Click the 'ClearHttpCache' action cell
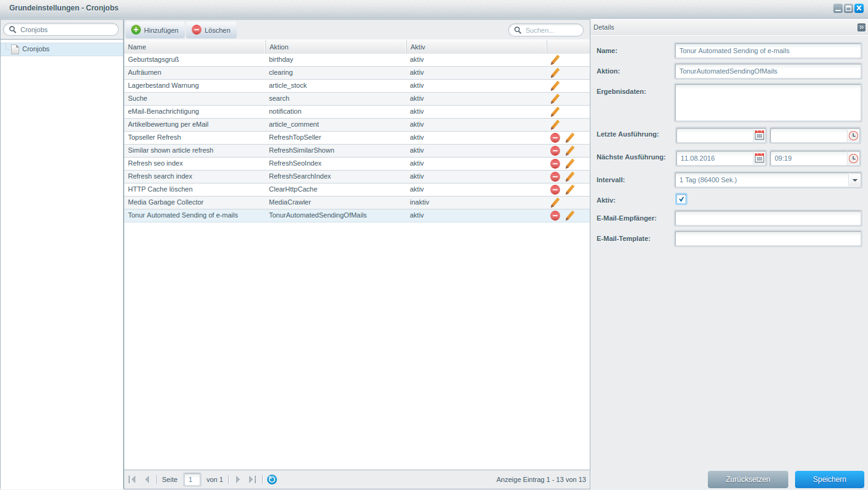The image size is (868, 490). [x=293, y=189]
